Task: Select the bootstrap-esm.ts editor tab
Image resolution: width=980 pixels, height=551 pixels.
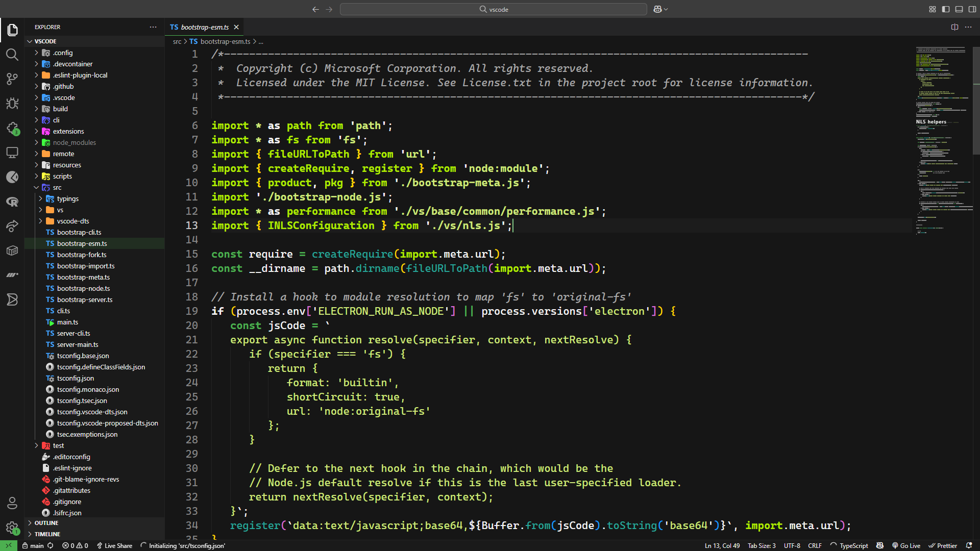Action: 204,27
